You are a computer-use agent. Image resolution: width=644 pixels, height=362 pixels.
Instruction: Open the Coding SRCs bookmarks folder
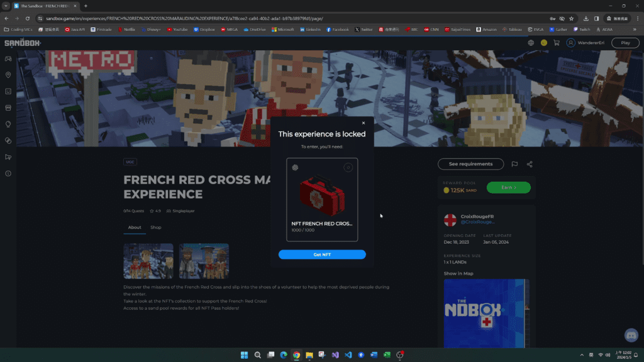pyautogui.click(x=18, y=30)
